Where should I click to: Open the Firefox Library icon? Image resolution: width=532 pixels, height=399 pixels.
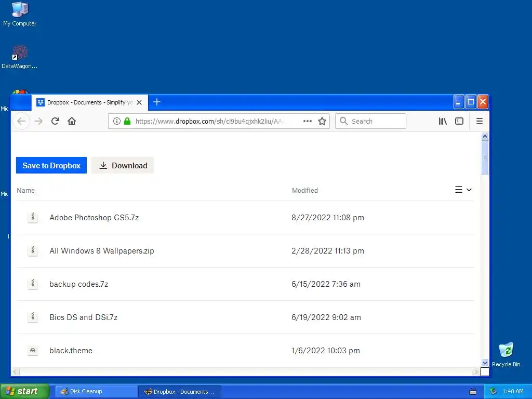point(443,121)
